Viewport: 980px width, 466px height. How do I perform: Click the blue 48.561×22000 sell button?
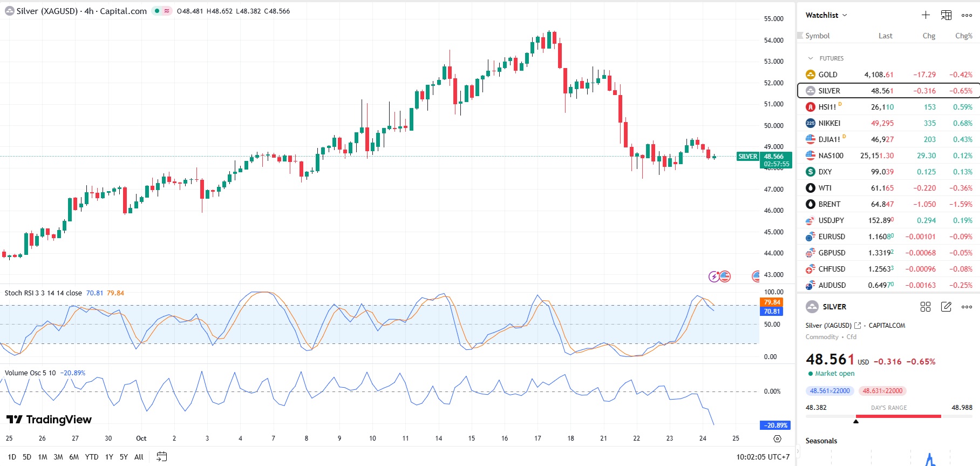[x=829, y=391]
